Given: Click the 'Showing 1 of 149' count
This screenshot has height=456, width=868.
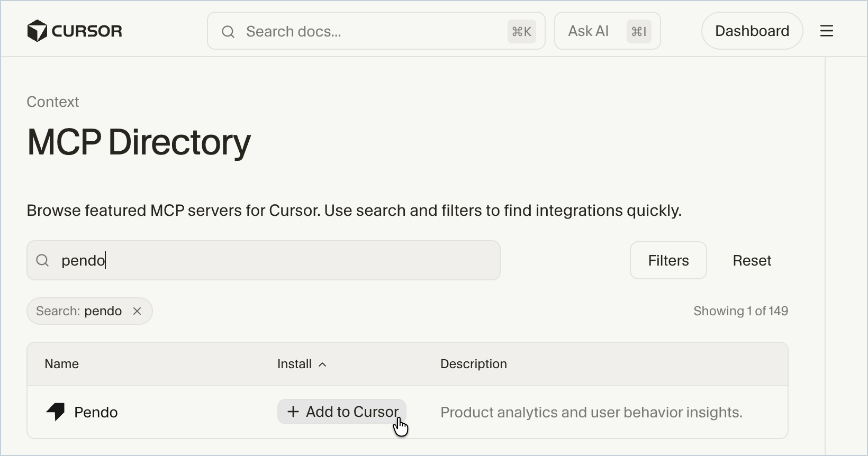Looking at the screenshot, I should click(x=741, y=311).
